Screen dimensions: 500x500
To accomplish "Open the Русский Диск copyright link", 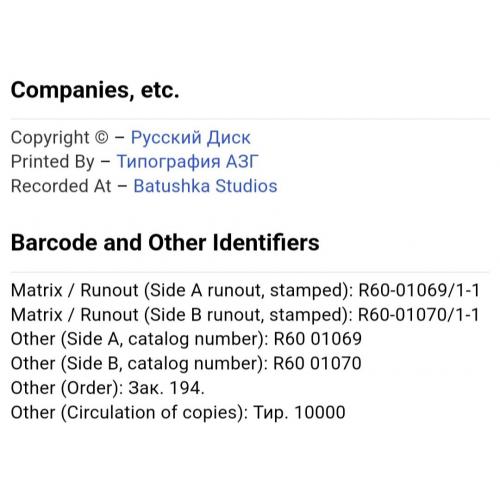I will [x=190, y=138].
